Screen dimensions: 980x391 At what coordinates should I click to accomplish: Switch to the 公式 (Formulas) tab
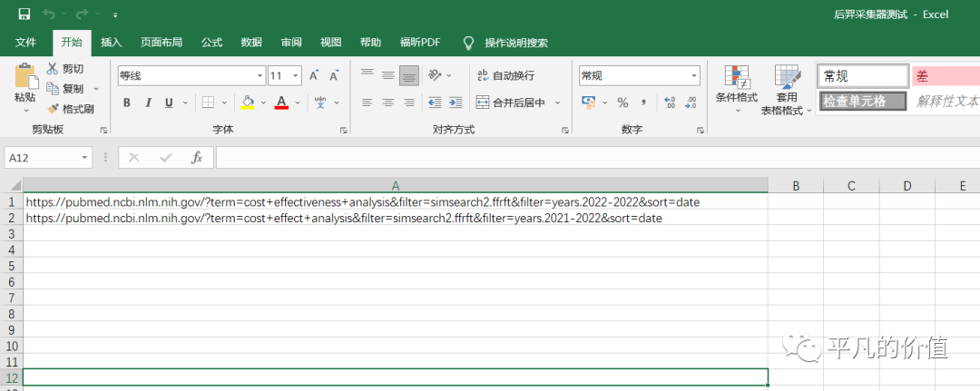tap(211, 43)
